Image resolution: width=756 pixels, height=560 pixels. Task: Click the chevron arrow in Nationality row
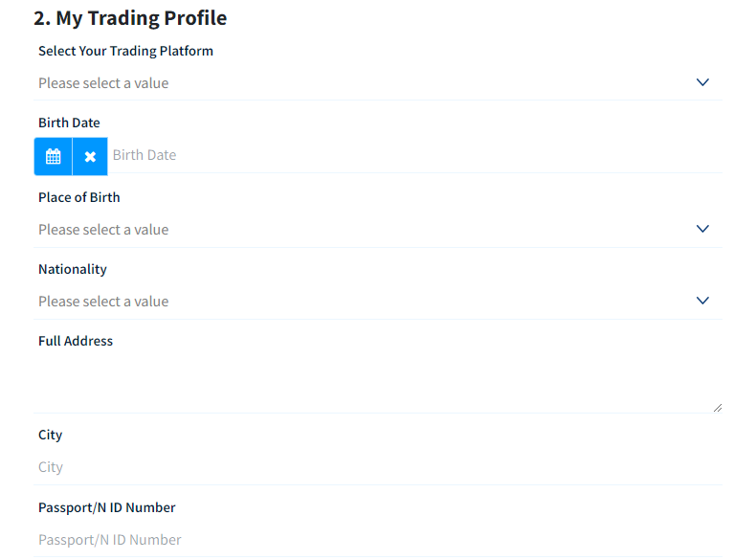tap(702, 301)
